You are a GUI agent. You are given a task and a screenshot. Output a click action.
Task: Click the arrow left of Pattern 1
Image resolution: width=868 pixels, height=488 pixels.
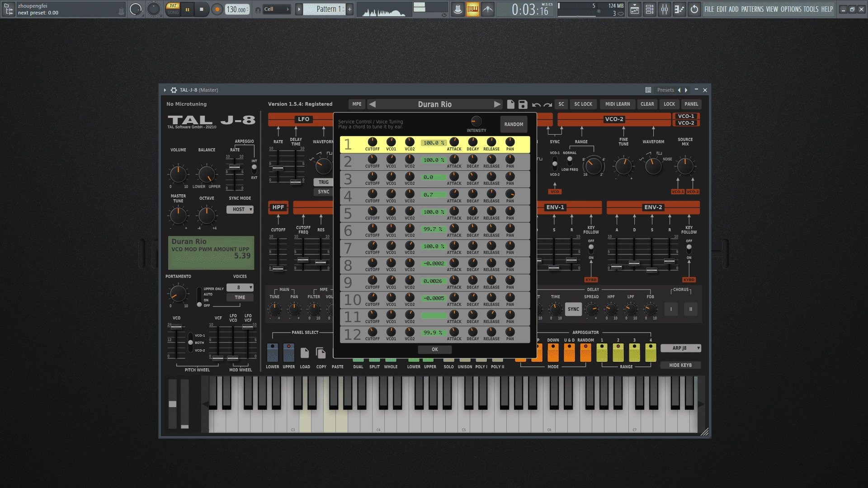point(299,9)
